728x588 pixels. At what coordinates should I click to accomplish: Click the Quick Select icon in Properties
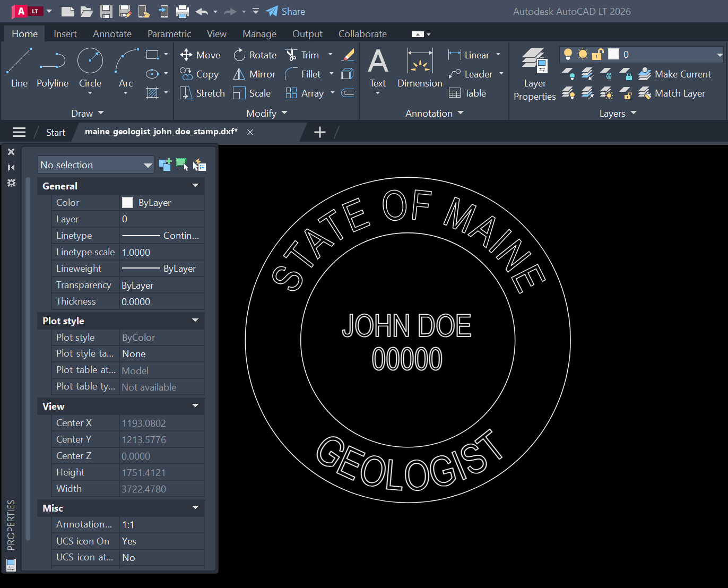199,165
